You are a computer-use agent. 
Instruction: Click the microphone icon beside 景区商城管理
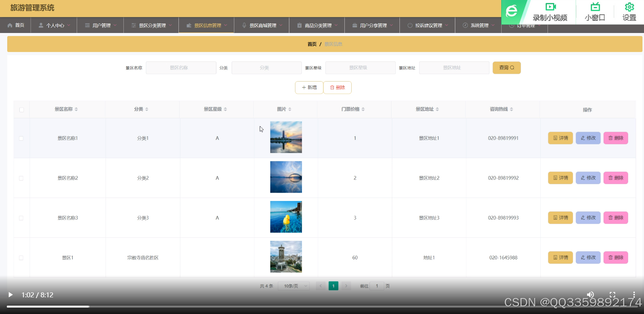[244, 25]
